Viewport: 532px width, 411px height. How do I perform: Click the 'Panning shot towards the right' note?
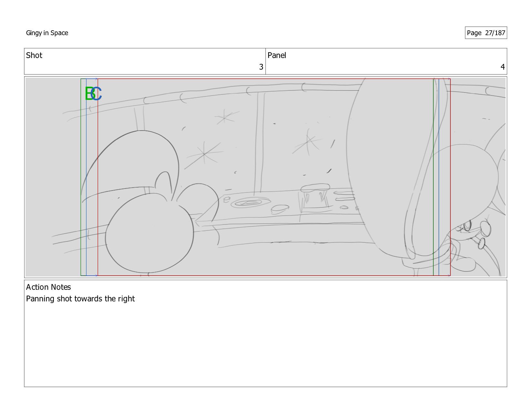[x=80, y=299]
